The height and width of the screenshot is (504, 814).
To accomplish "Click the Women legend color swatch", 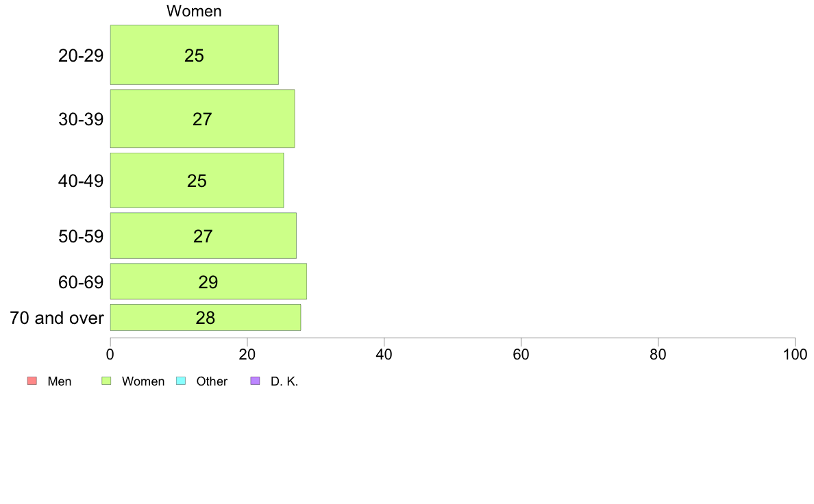I will click(x=106, y=381).
